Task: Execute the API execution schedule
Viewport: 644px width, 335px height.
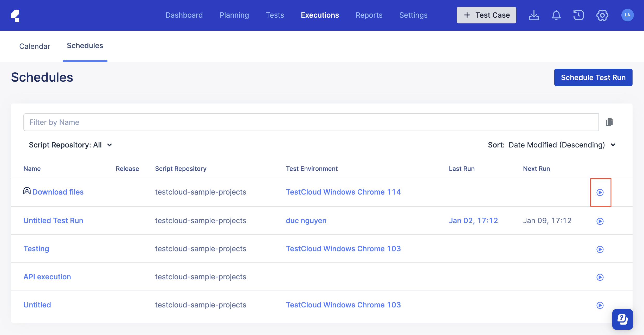Action: coord(600,277)
